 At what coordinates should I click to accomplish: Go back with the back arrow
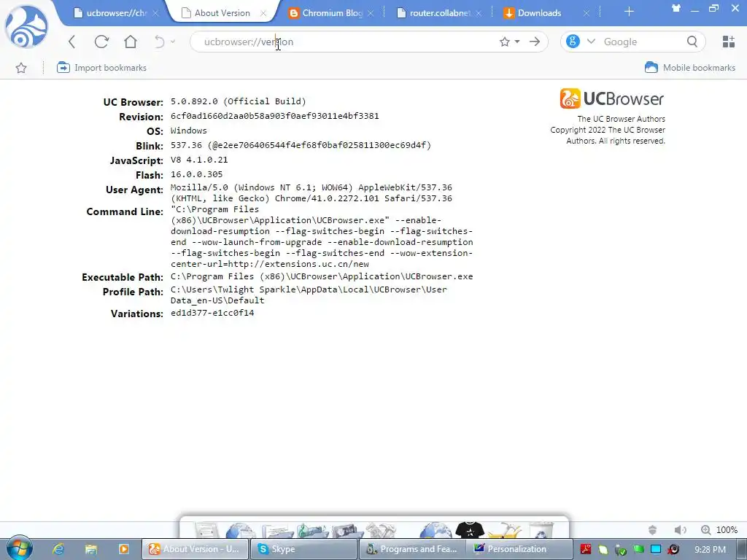(x=72, y=42)
